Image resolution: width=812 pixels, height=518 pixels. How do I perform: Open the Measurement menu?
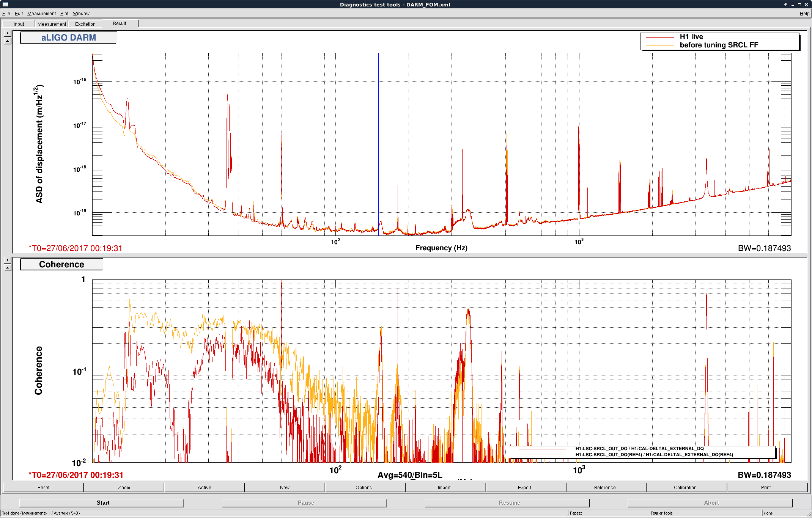(41, 14)
